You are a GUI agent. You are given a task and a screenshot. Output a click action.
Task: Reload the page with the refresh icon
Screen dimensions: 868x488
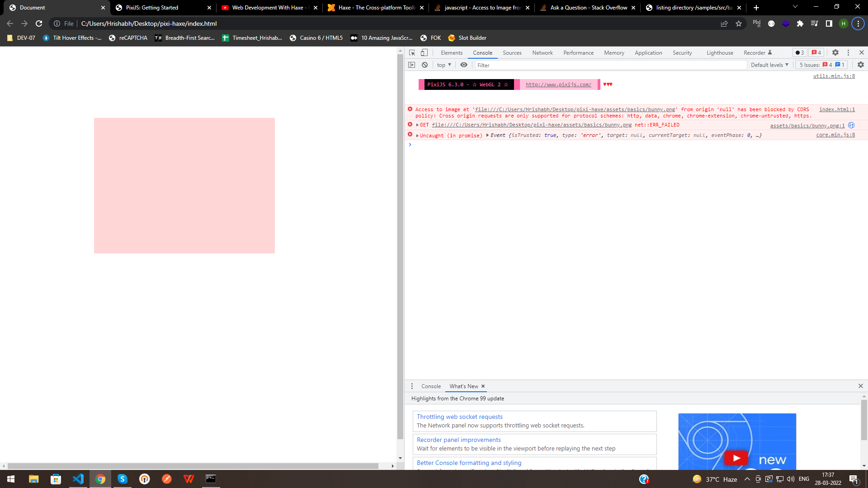point(39,23)
